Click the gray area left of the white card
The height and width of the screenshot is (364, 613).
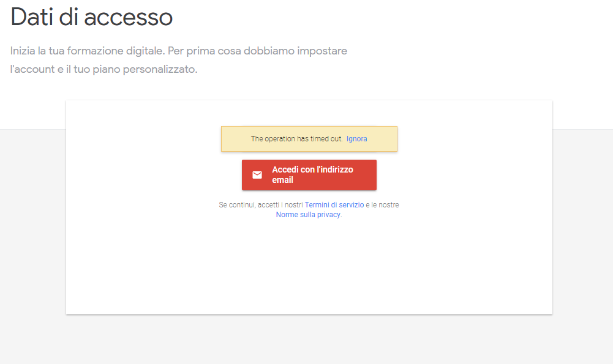click(x=32, y=232)
